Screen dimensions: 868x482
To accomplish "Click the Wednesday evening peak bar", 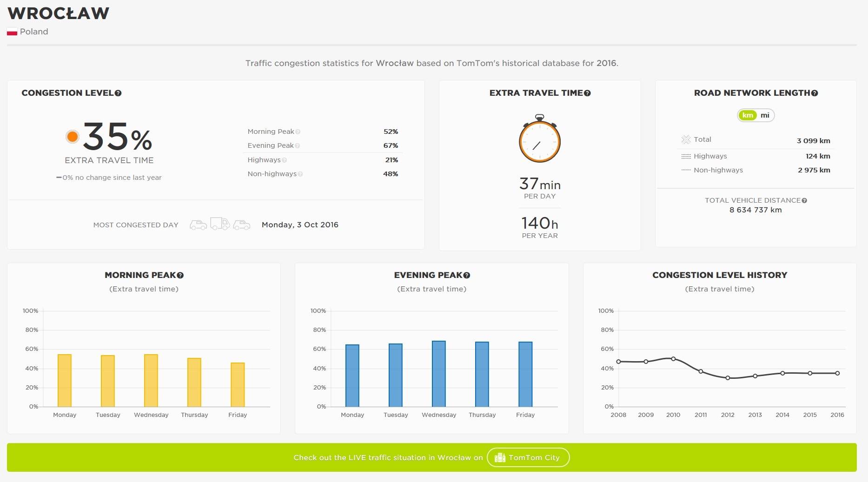I will pyautogui.click(x=439, y=374).
